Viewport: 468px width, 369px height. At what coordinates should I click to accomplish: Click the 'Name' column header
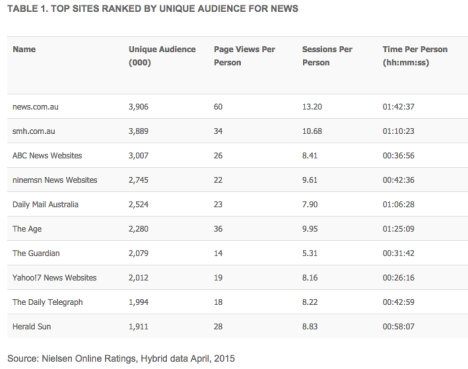click(24, 49)
